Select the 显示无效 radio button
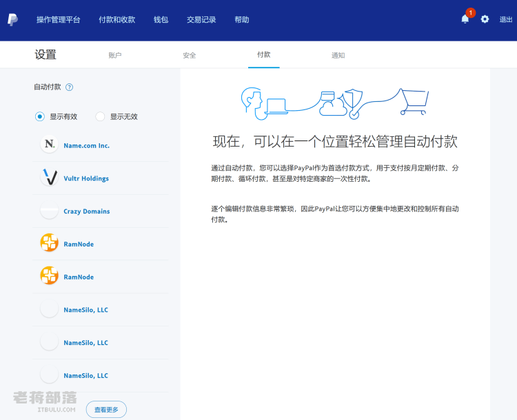This screenshot has height=420, width=517. pyautogui.click(x=100, y=116)
